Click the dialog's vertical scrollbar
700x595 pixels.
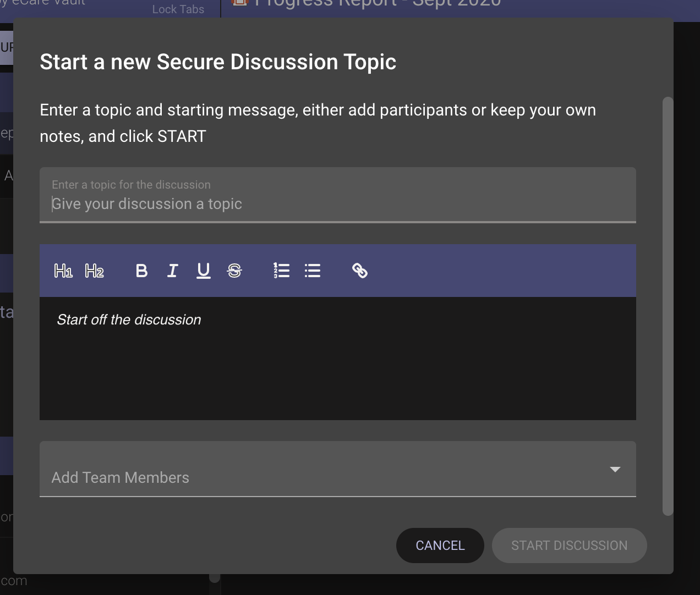(x=668, y=306)
